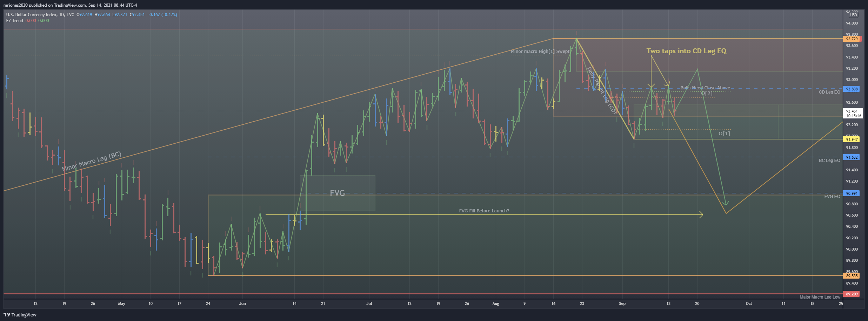
Task: Click the USD currency badge on price axis
Action: tap(853, 15)
